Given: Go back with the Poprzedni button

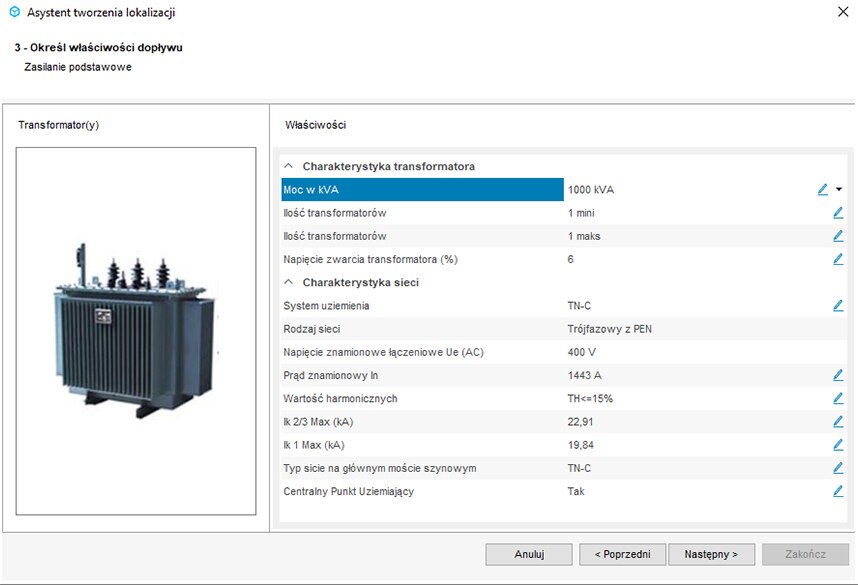Looking at the screenshot, I should click(x=622, y=554).
